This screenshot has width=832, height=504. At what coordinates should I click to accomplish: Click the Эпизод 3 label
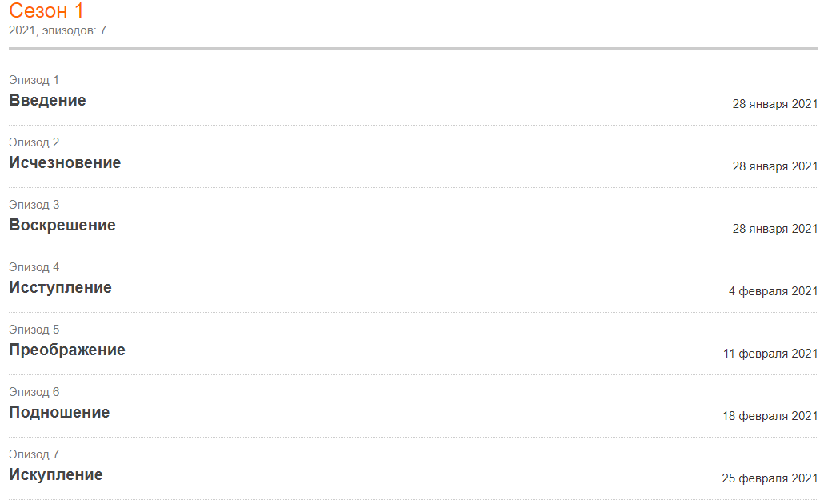(x=34, y=205)
